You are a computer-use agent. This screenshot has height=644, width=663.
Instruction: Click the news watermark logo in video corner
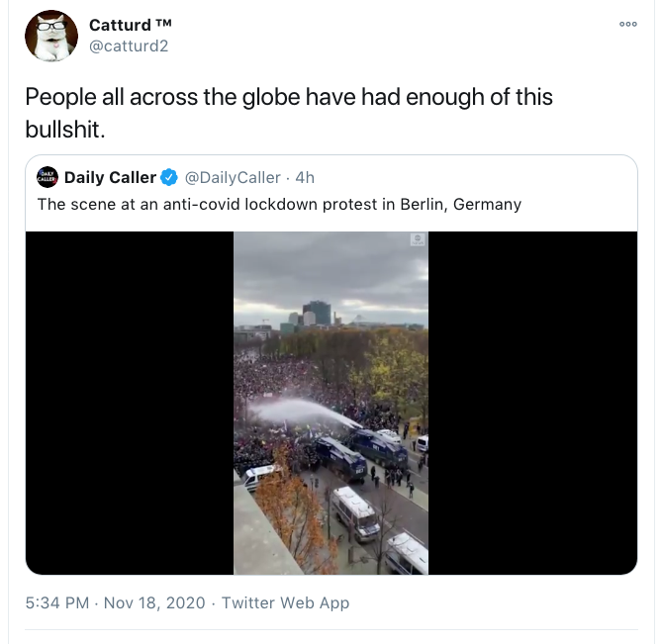417,240
